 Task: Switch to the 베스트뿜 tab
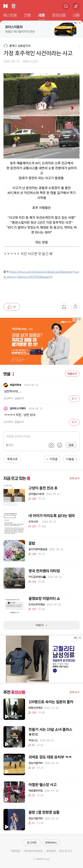[x=10, y=15]
